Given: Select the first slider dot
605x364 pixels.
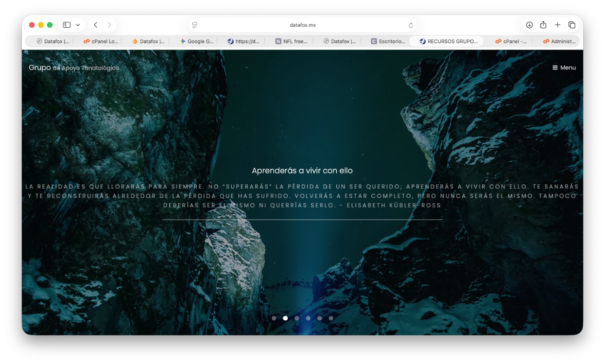Looking at the screenshot, I should point(274,318).
